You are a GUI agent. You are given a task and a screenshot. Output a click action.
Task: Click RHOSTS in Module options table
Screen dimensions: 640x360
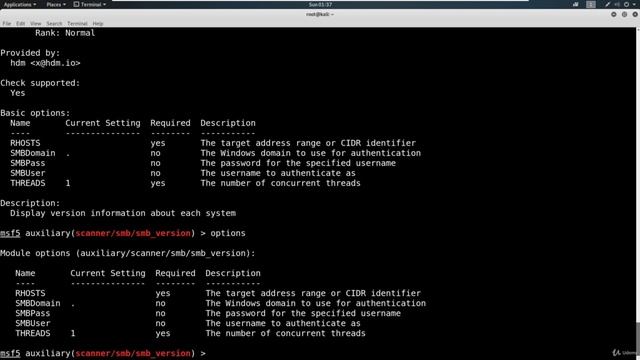click(30, 293)
